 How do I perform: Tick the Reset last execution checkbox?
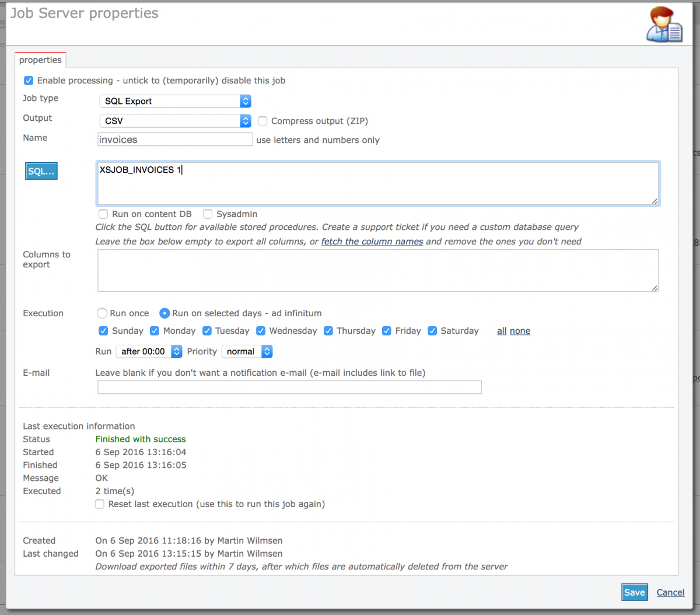(100, 504)
